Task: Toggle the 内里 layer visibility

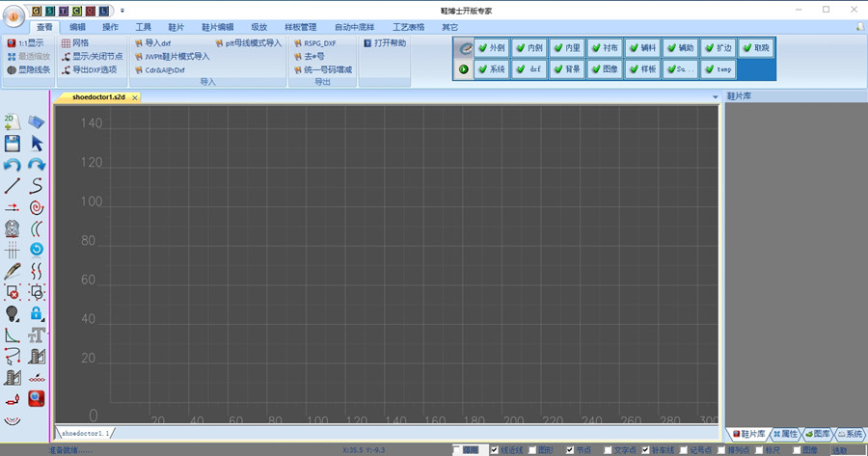Action: pos(567,48)
